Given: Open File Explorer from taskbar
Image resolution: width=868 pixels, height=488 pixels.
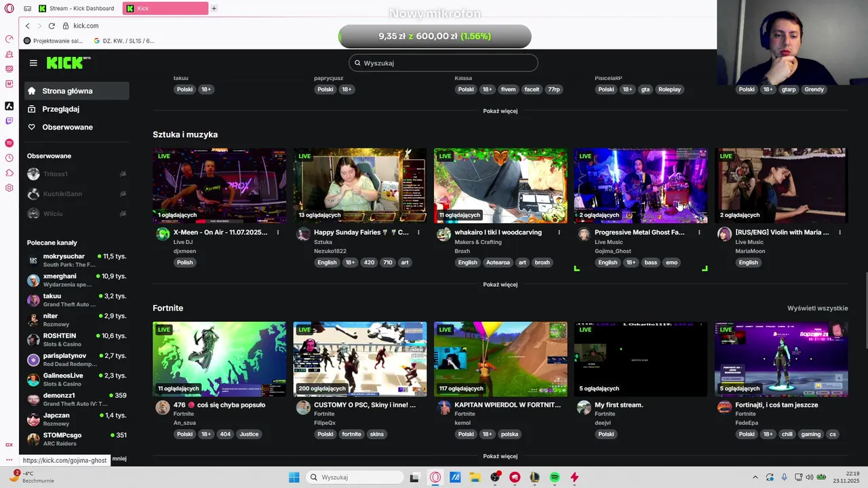Looking at the screenshot, I should (475, 477).
